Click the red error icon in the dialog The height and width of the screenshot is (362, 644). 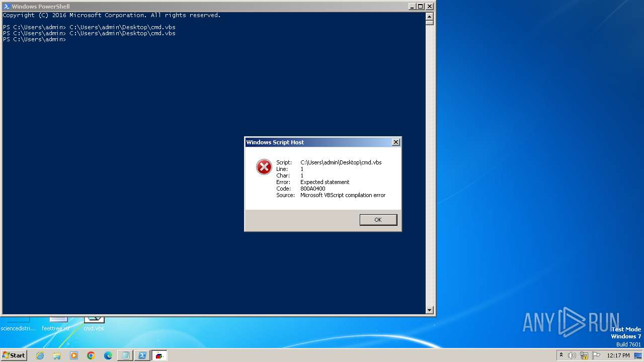point(264,167)
